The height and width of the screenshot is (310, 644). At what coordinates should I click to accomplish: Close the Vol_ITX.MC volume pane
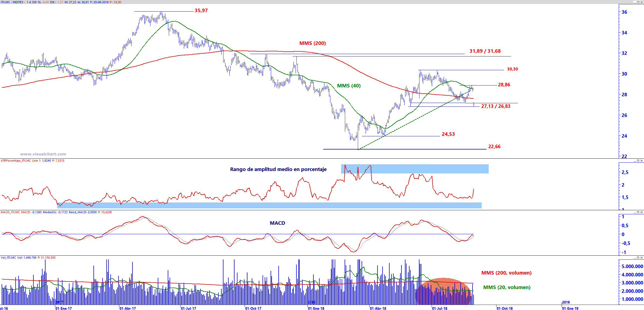tap(642, 258)
